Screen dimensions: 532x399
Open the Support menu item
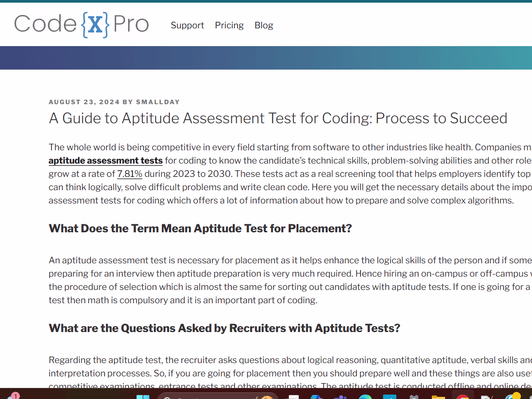[x=187, y=25]
